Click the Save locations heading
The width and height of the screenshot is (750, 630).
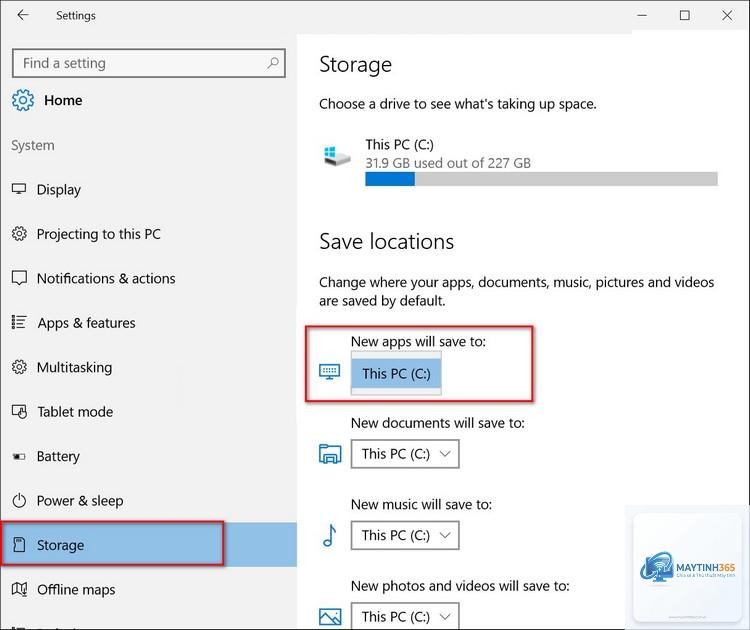(386, 242)
